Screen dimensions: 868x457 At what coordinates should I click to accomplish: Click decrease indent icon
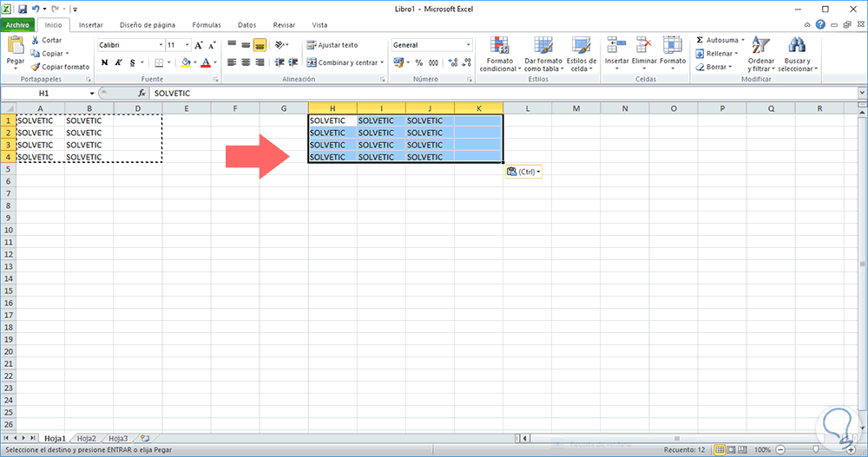pyautogui.click(x=279, y=62)
